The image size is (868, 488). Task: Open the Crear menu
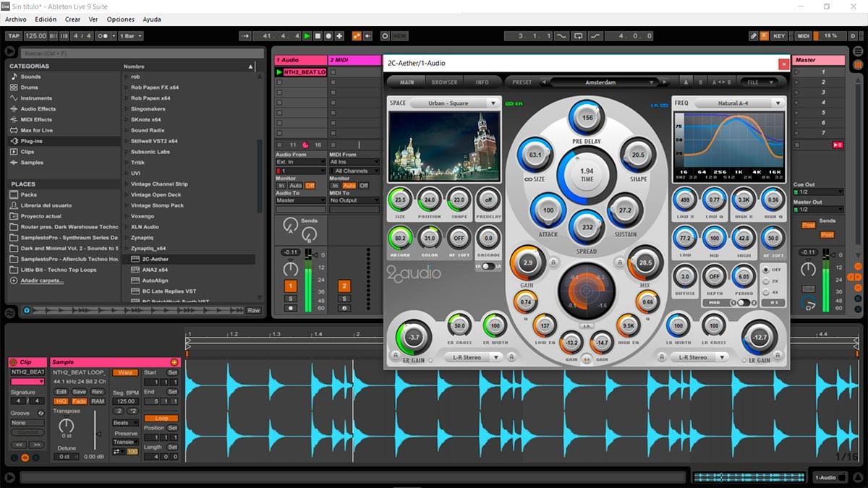(x=73, y=20)
